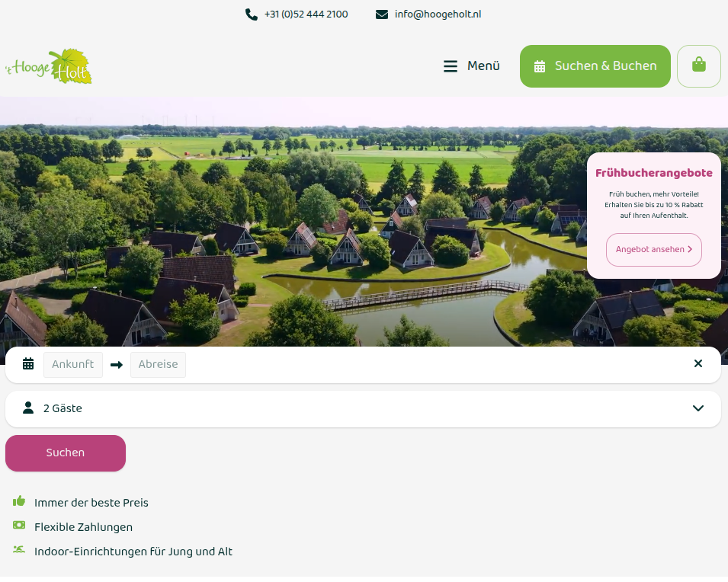728x582 pixels.
Task: Click the money icon by Flexible Zahlungen
Action: point(19,525)
